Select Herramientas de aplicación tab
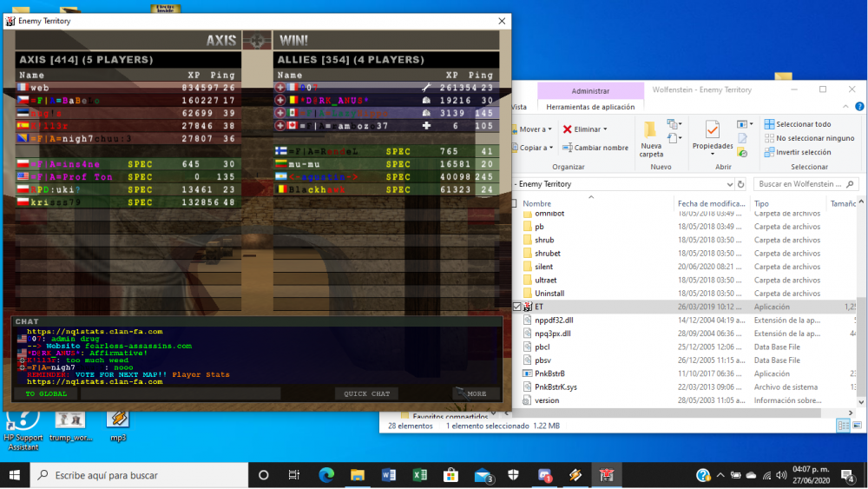The width and height of the screenshot is (868, 489). [x=590, y=107]
